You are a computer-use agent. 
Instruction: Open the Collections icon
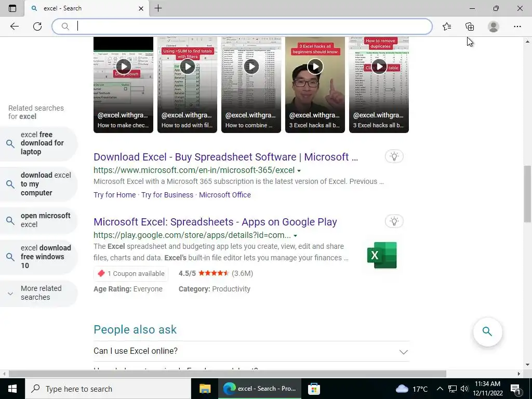point(470,26)
